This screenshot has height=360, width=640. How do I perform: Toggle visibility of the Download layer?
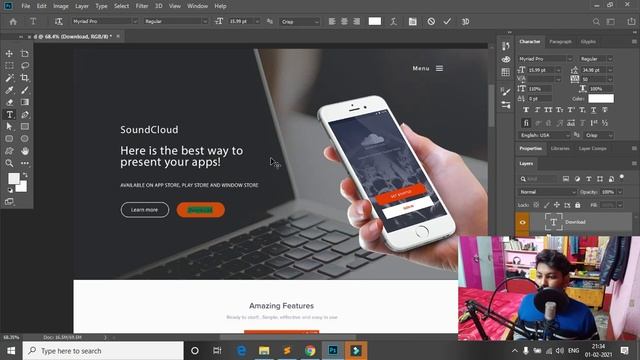coord(522,222)
